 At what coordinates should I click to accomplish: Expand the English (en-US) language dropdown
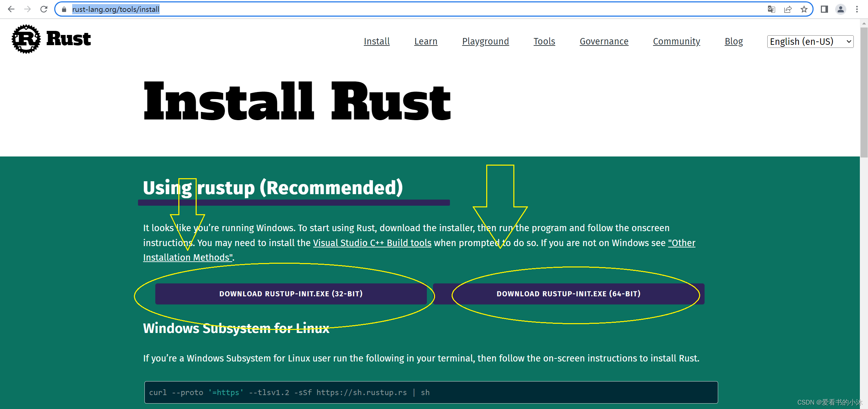(810, 41)
